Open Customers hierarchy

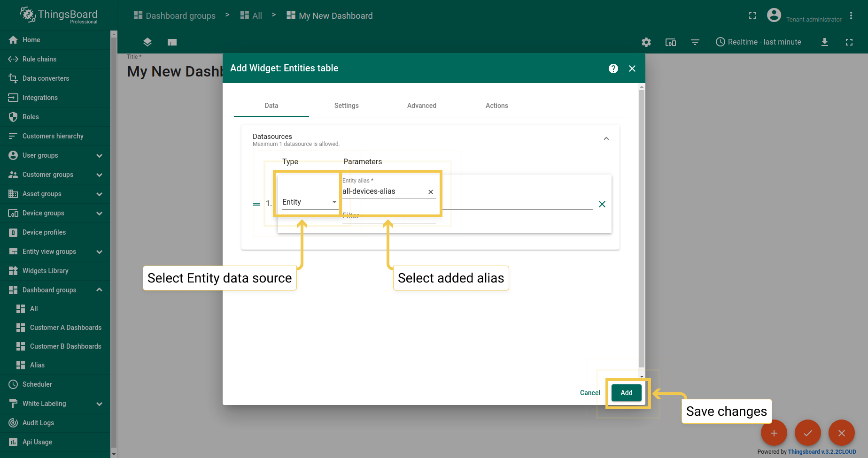coord(55,136)
